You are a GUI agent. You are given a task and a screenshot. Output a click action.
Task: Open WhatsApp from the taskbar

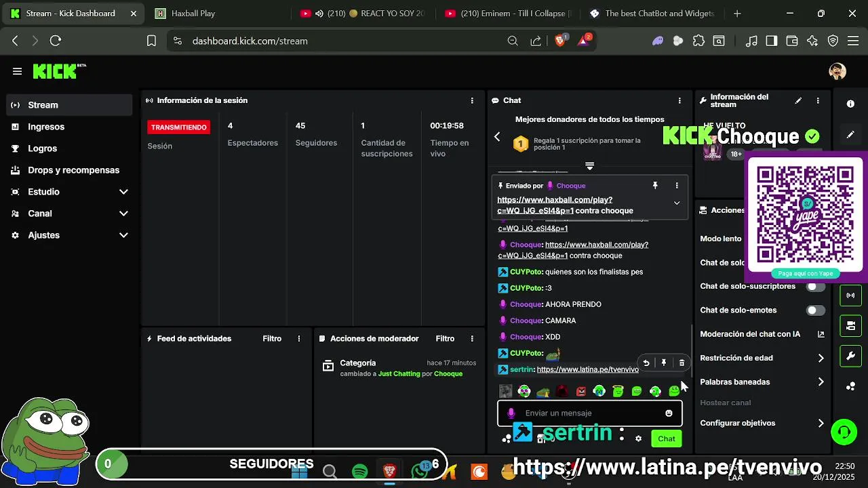pos(420,471)
